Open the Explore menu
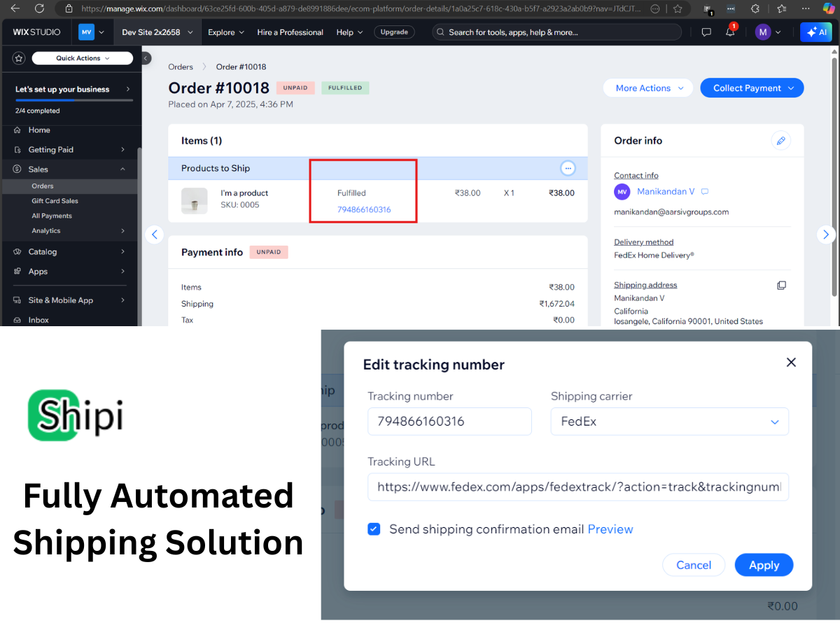Screen dimensions: 840x630 pyautogui.click(x=225, y=31)
